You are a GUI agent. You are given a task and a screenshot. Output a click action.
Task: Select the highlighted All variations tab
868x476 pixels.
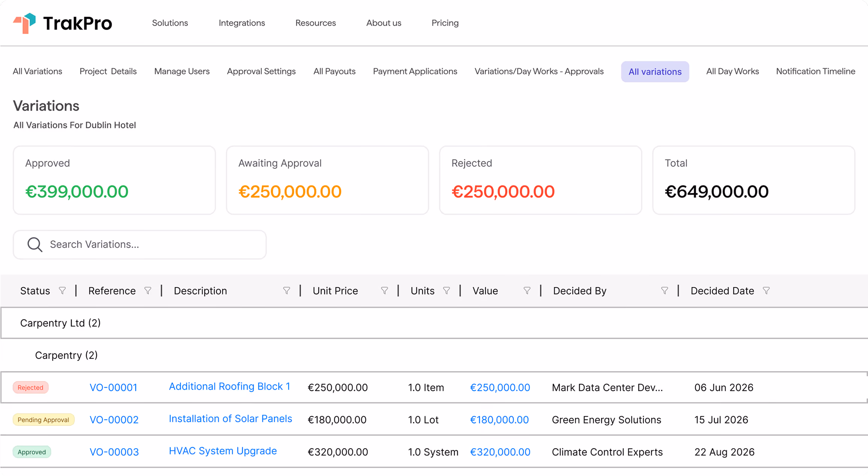[655, 72]
